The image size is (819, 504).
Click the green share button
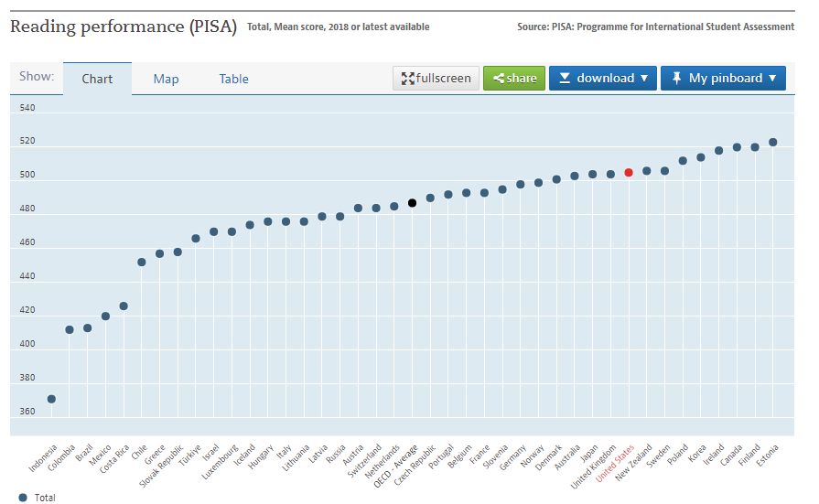coord(514,79)
